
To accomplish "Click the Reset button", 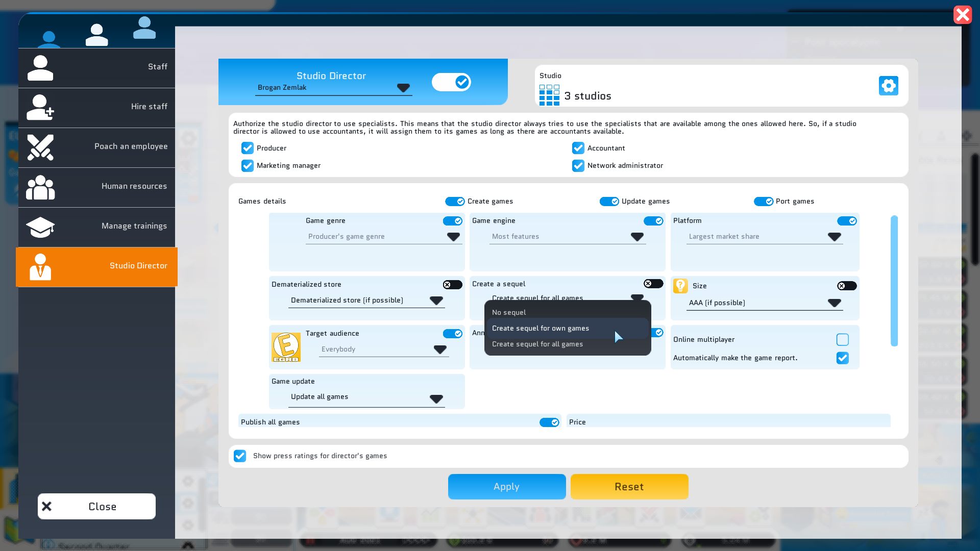I will (x=629, y=487).
